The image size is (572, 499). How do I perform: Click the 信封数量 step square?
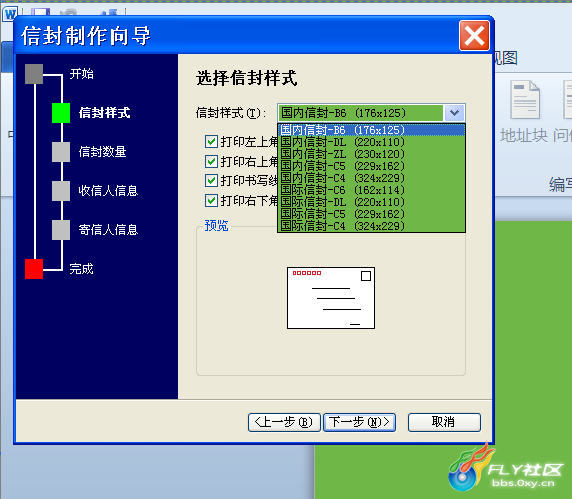61,152
